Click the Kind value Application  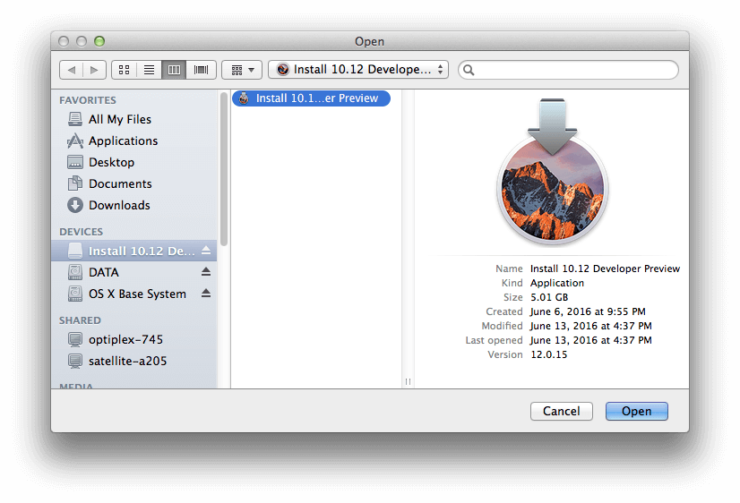point(557,283)
